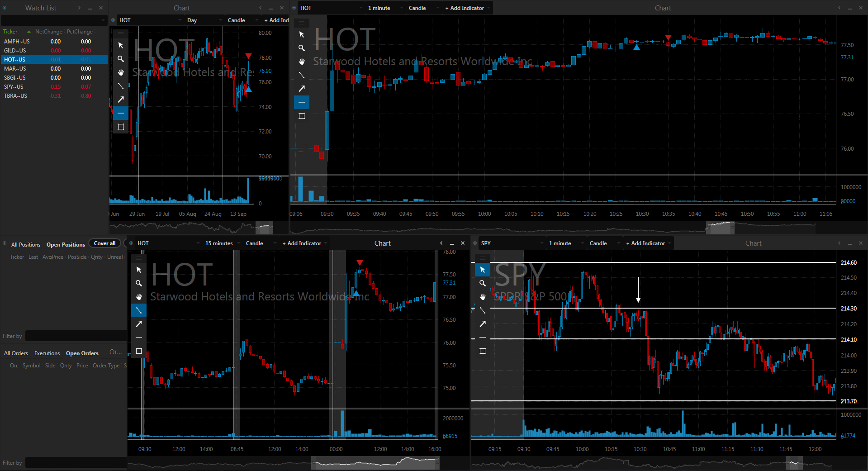
Task: Activate the pan hand tool in daily HOT chart
Action: pos(121,72)
